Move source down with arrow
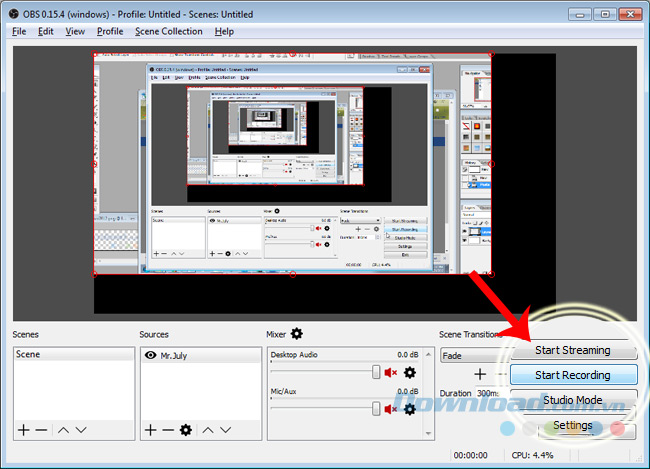This screenshot has height=469, width=650. pos(226,430)
